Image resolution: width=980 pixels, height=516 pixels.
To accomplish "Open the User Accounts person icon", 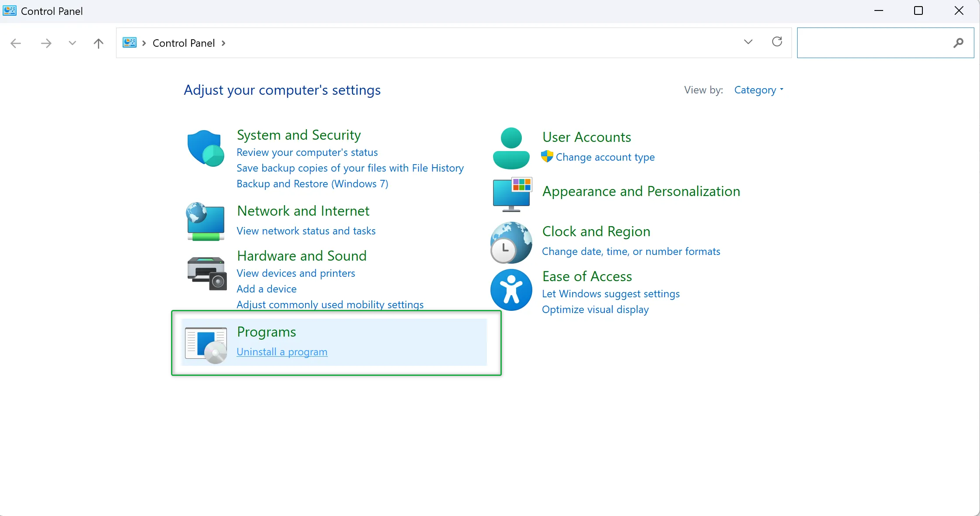I will [511, 148].
